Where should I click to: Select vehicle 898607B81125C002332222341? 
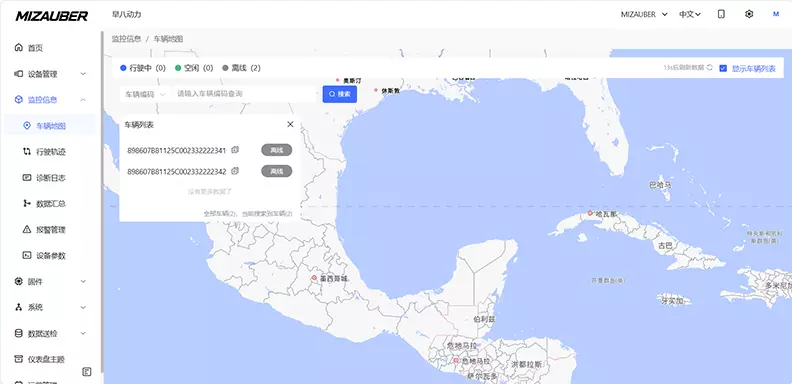pos(176,150)
